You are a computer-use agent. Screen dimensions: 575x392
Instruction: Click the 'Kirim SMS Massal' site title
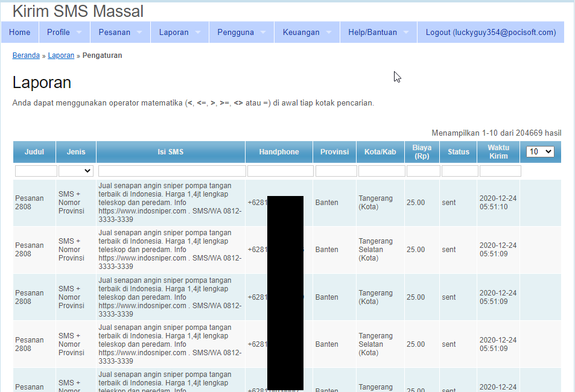(78, 11)
